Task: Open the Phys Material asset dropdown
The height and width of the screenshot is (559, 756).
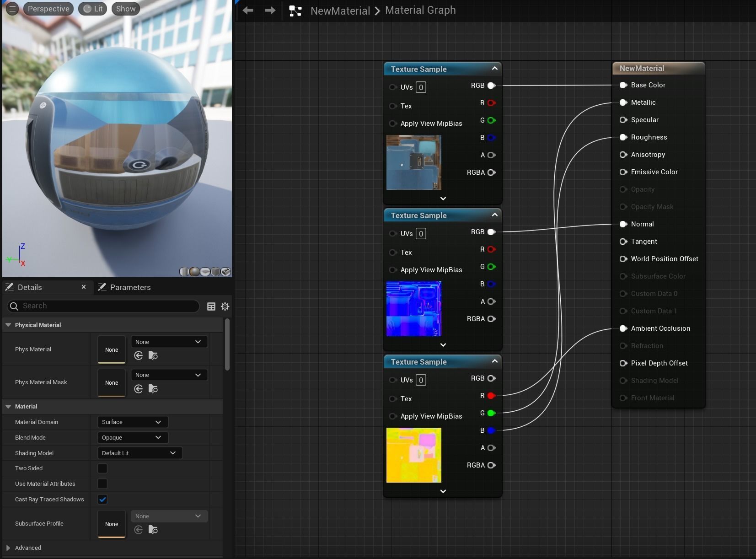Action: [169, 342]
